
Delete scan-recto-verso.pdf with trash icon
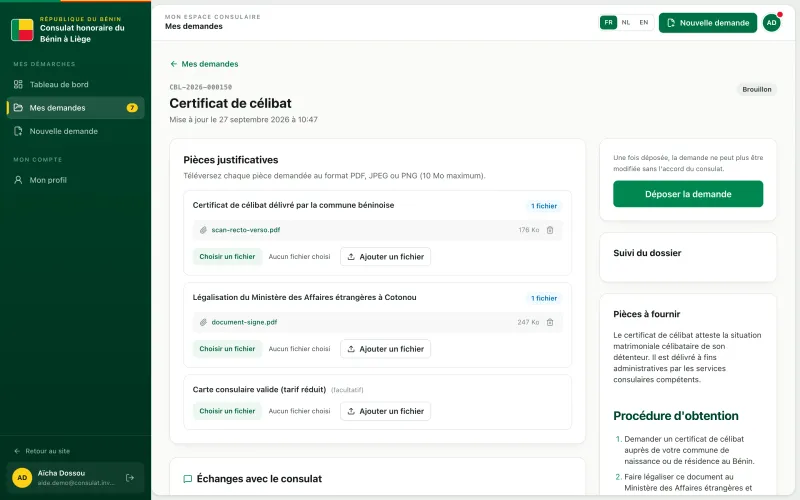pos(550,230)
